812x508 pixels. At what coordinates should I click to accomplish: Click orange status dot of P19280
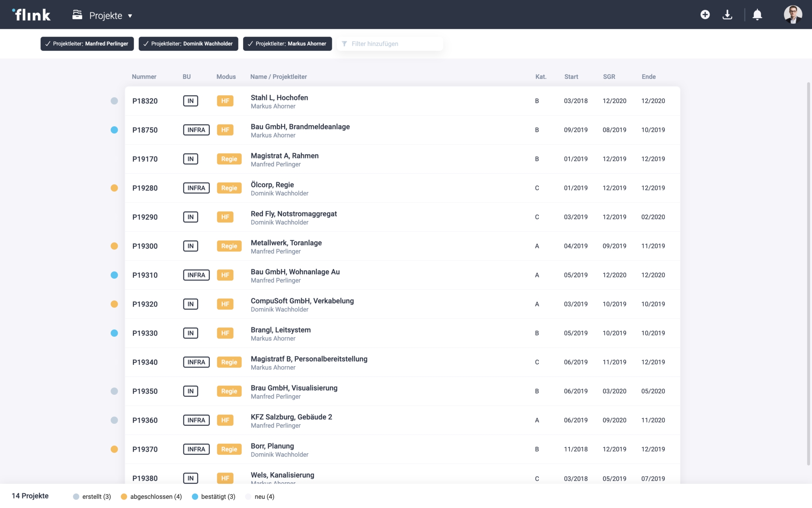pyautogui.click(x=114, y=188)
